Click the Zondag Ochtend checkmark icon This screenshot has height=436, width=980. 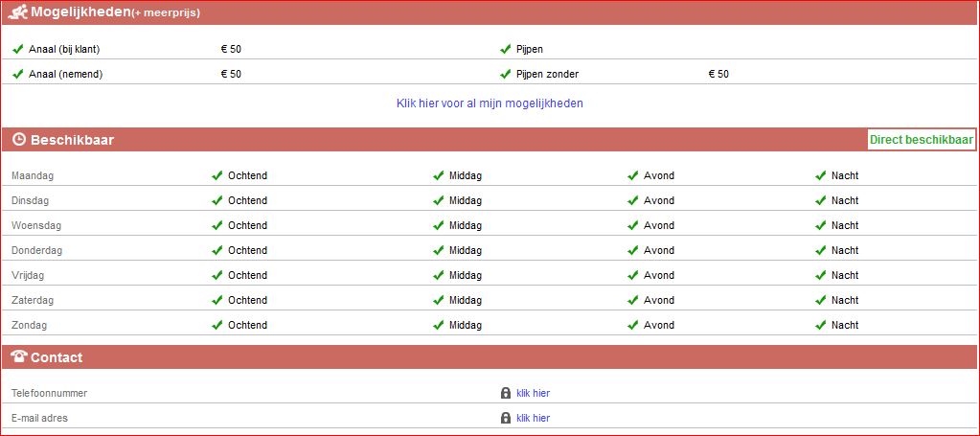pyautogui.click(x=217, y=325)
